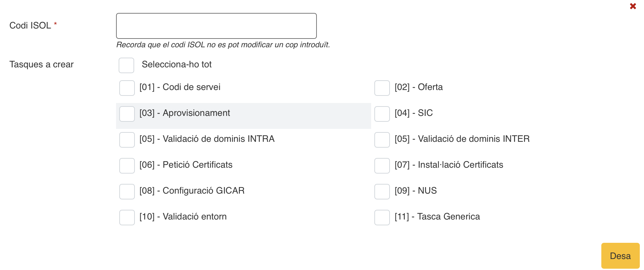Select the [09] NUS checkbox
The width and height of the screenshot is (644, 270).
382,192
